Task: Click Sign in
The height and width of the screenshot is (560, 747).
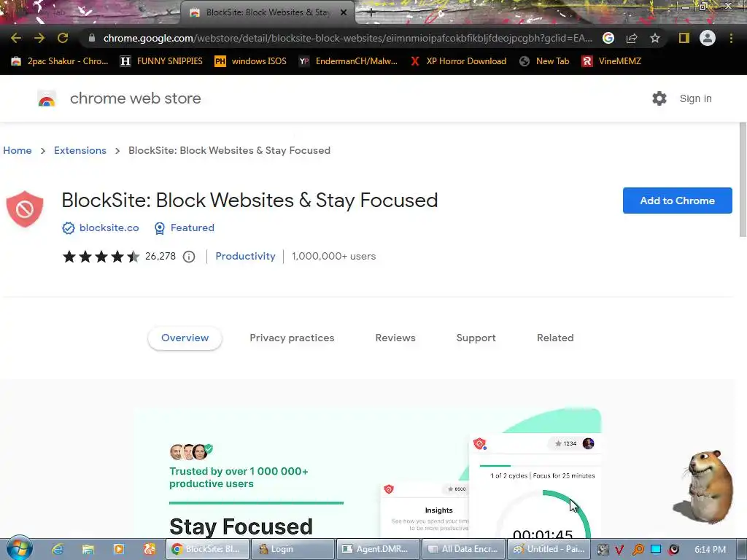Action: [x=695, y=98]
